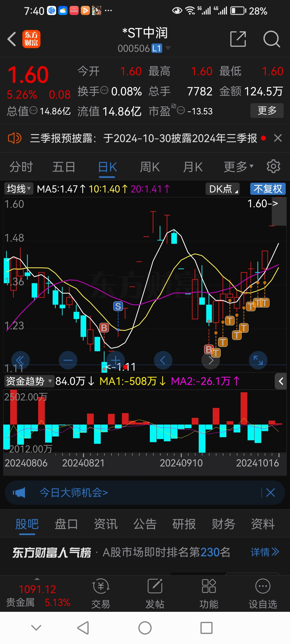Tap the 市盈 info icon
The height and width of the screenshot is (644, 290).
click(x=181, y=110)
